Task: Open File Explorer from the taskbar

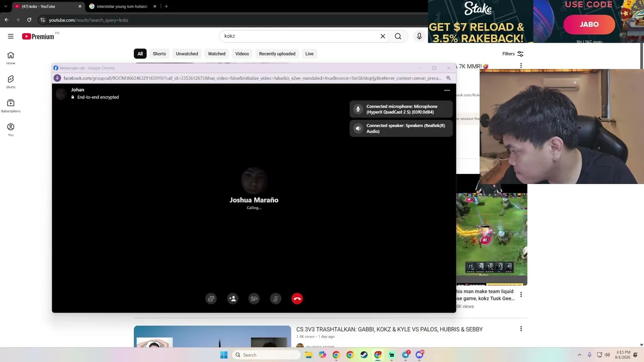Action: click(x=308, y=355)
